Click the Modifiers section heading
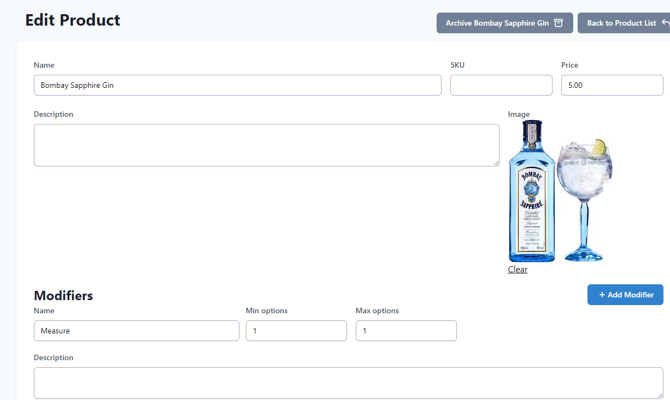The height and width of the screenshot is (400, 670). pos(63,296)
